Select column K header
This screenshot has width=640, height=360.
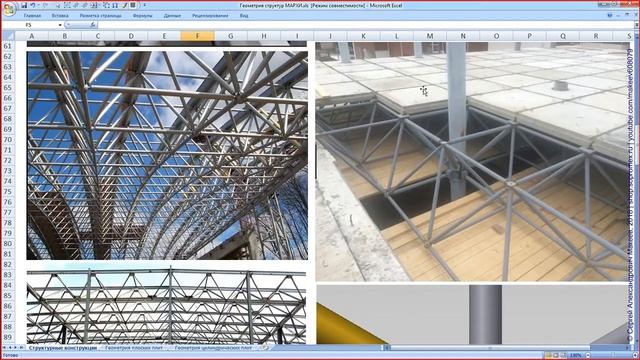coord(363,36)
